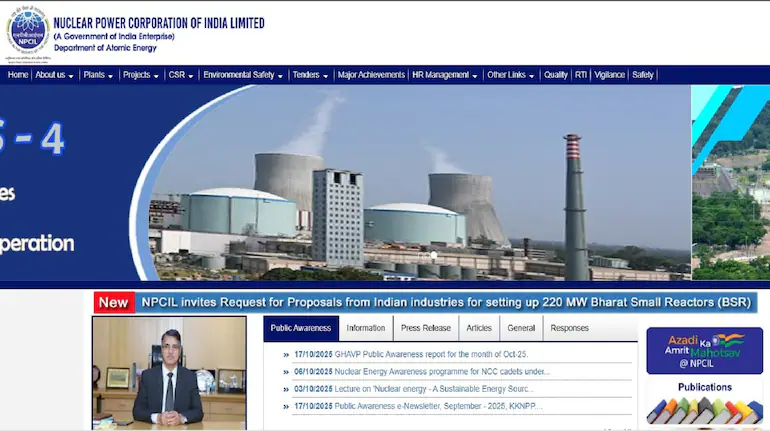This screenshot has width=770, height=431.
Task: Go to the Home menu item
Action: [18, 75]
